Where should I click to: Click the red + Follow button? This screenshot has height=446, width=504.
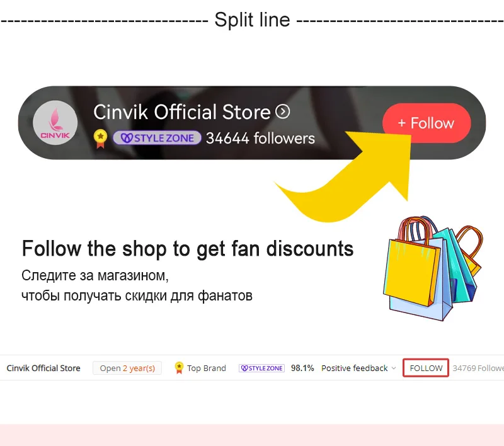pos(427,123)
